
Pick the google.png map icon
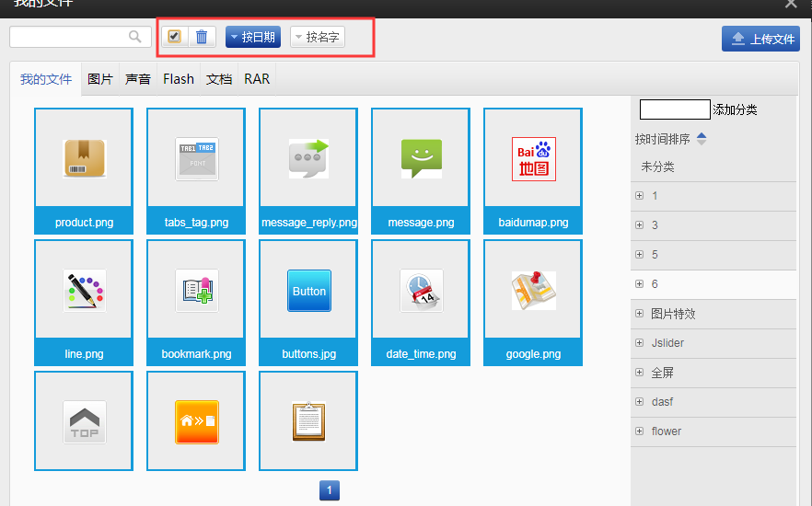pos(533,291)
